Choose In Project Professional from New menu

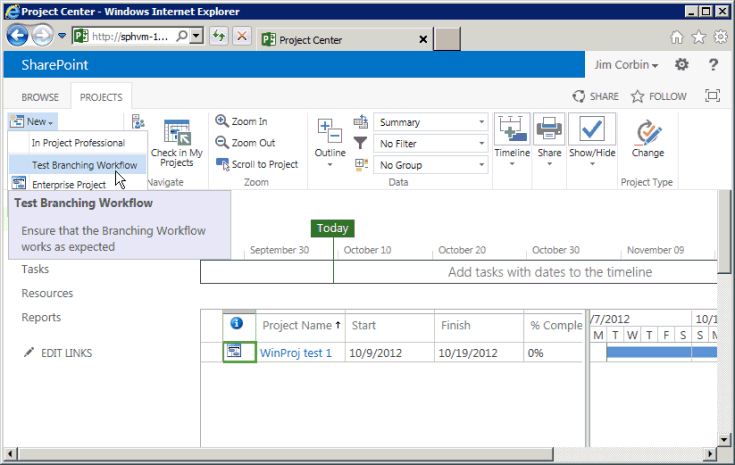[78, 143]
